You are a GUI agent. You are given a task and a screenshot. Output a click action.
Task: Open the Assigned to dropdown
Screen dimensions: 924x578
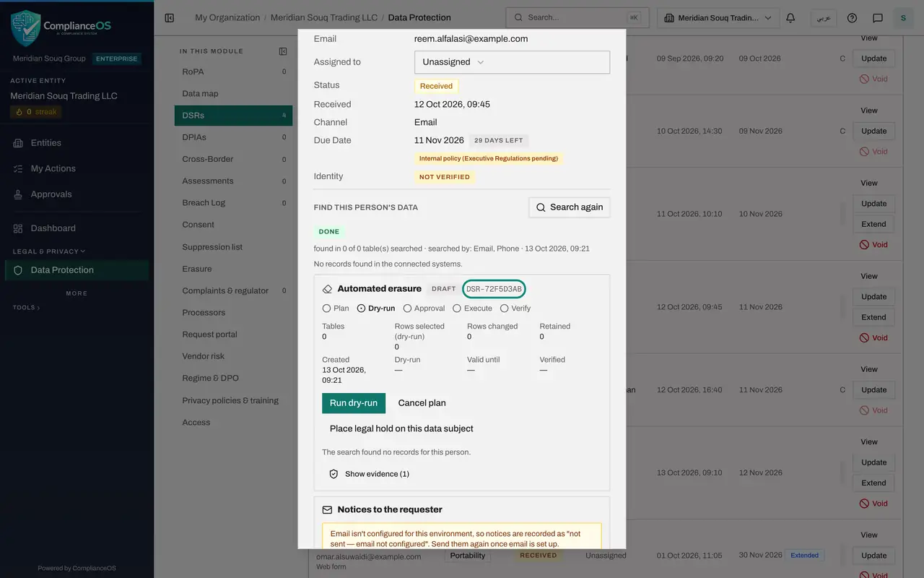click(512, 62)
